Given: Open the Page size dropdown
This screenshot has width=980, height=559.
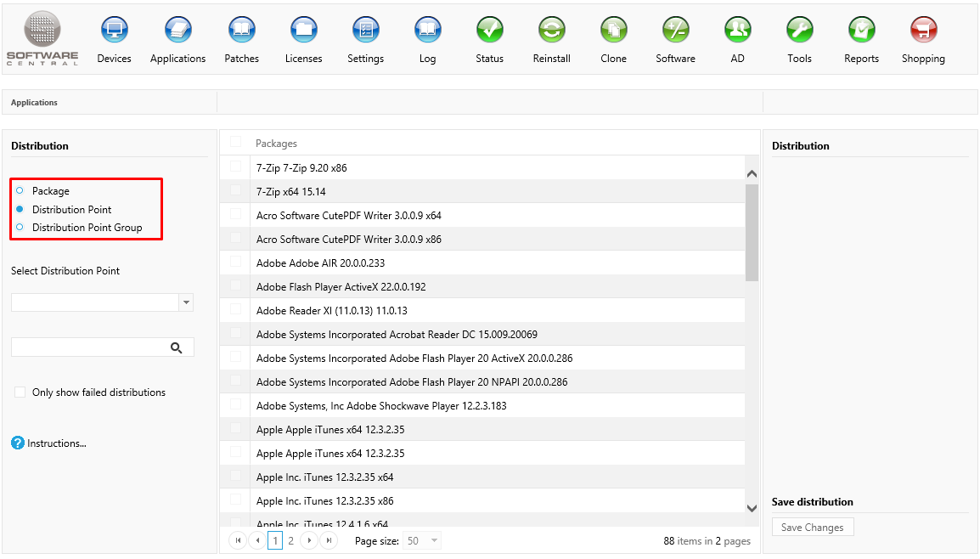Looking at the screenshot, I should (434, 540).
